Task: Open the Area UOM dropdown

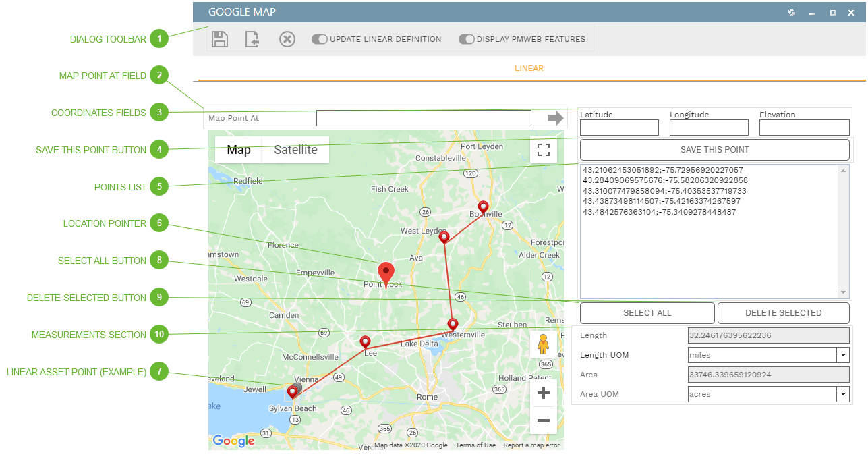Action: click(x=842, y=394)
